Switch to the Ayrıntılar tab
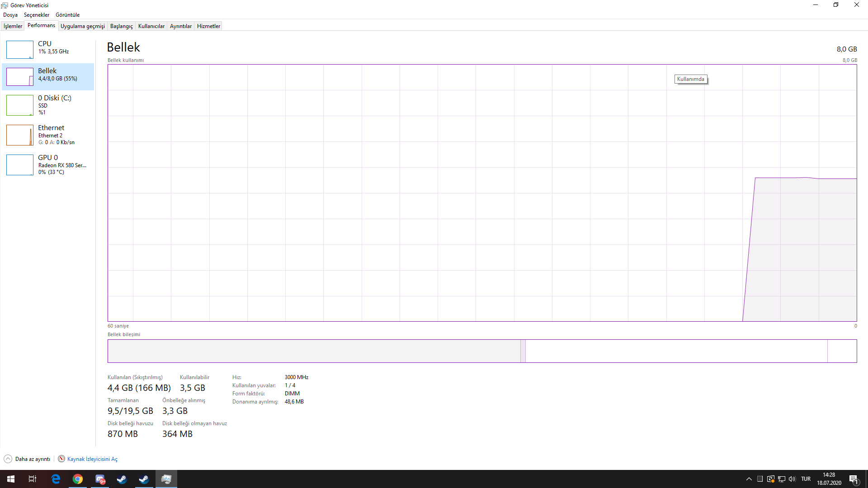This screenshot has width=868, height=488. coord(181,26)
